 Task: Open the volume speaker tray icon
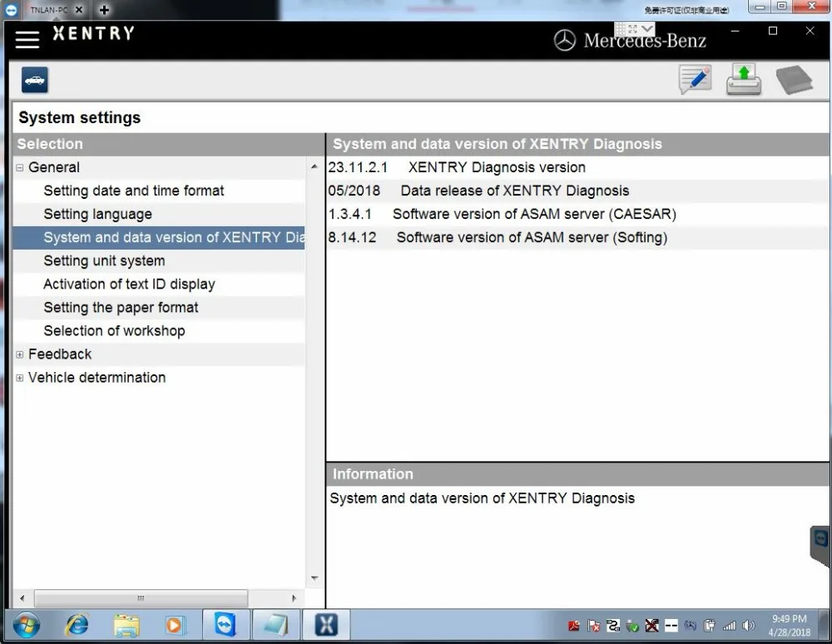[x=748, y=627]
